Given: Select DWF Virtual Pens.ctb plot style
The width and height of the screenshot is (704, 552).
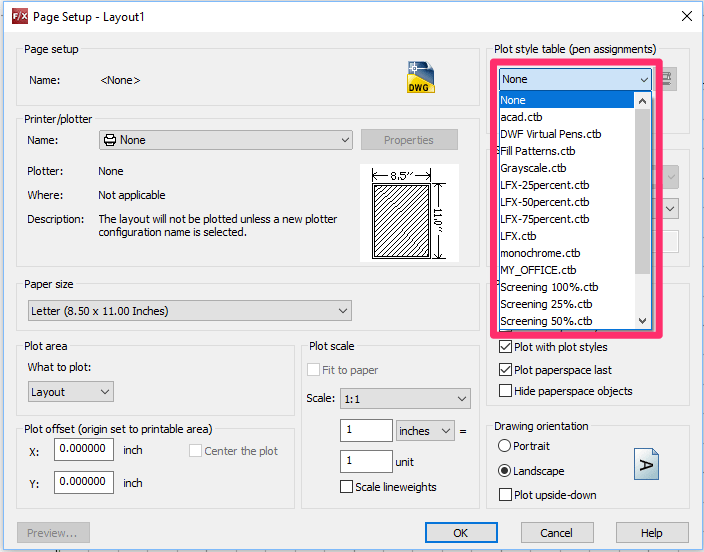Looking at the screenshot, I should 567,134.
